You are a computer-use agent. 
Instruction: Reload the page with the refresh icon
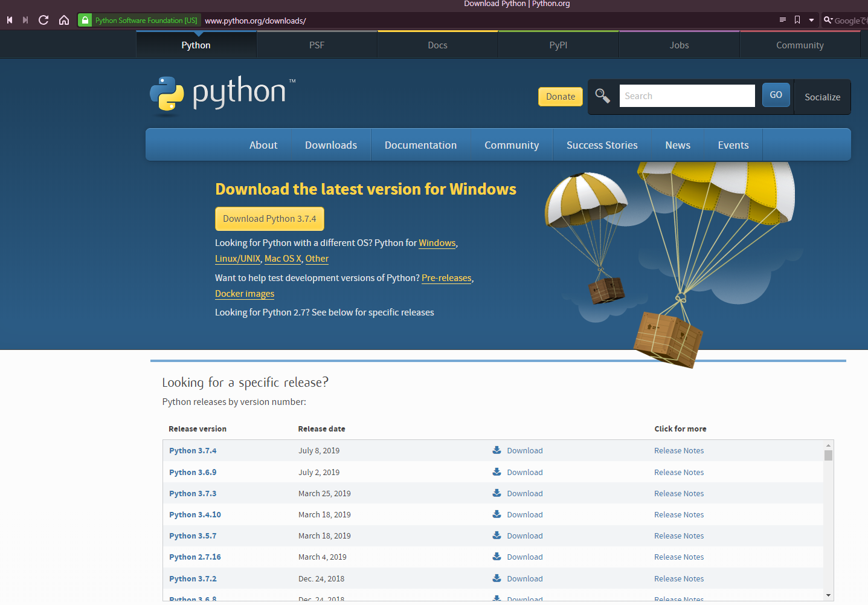coord(43,20)
